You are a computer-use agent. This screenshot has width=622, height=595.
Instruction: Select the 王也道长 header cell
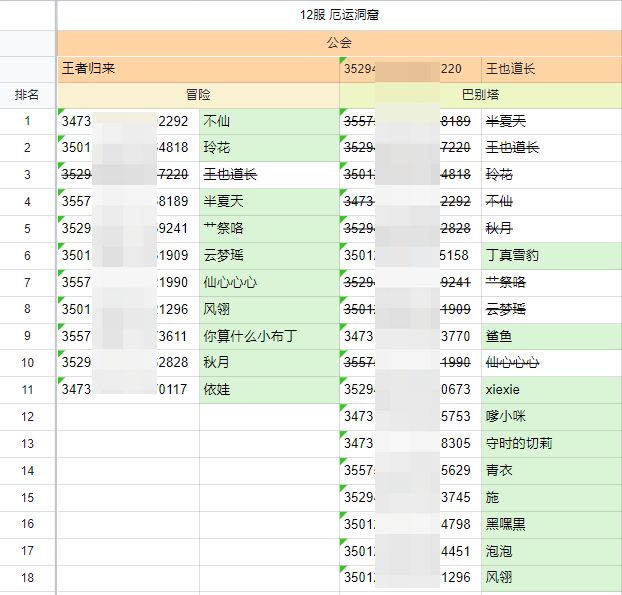[x=551, y=69]
